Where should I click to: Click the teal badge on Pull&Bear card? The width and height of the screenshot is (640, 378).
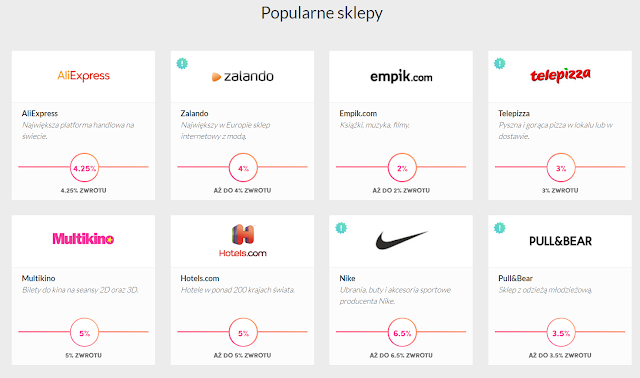(500, 228)
